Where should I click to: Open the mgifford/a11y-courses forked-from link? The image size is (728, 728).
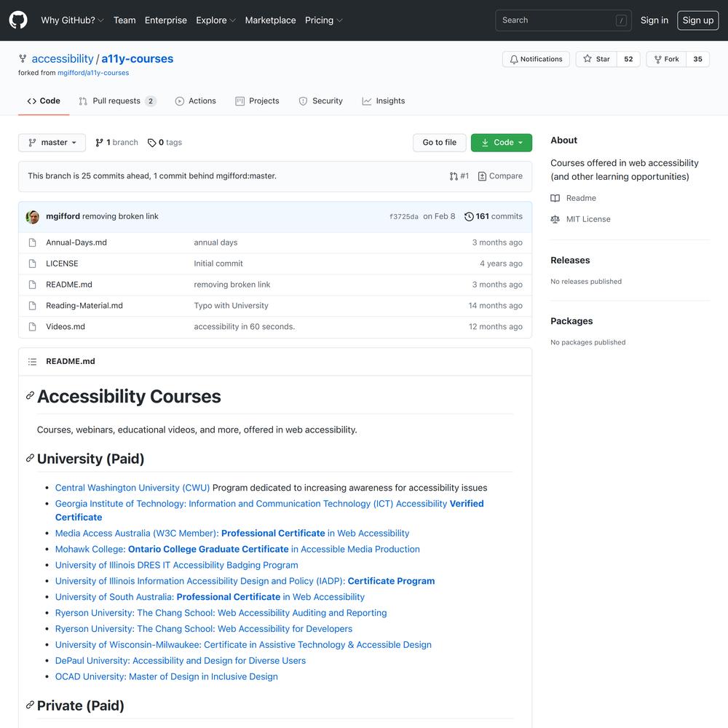tap(93, 73)
